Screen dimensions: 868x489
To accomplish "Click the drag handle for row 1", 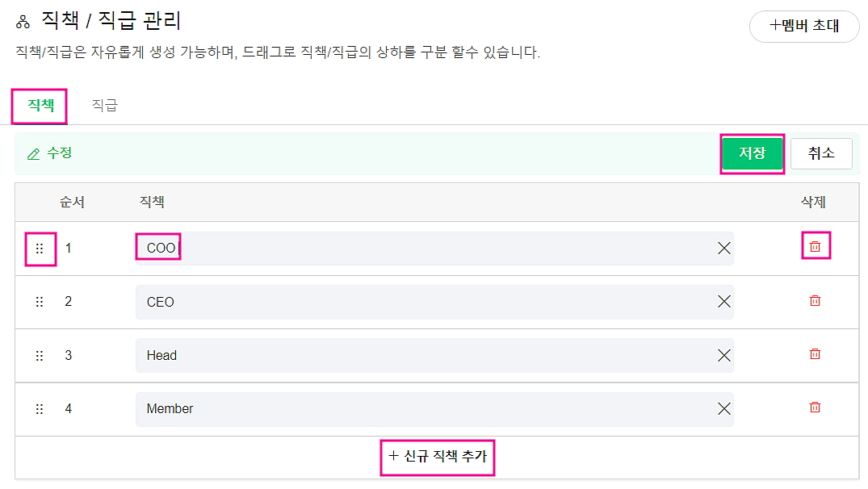I will click(40, 249).
